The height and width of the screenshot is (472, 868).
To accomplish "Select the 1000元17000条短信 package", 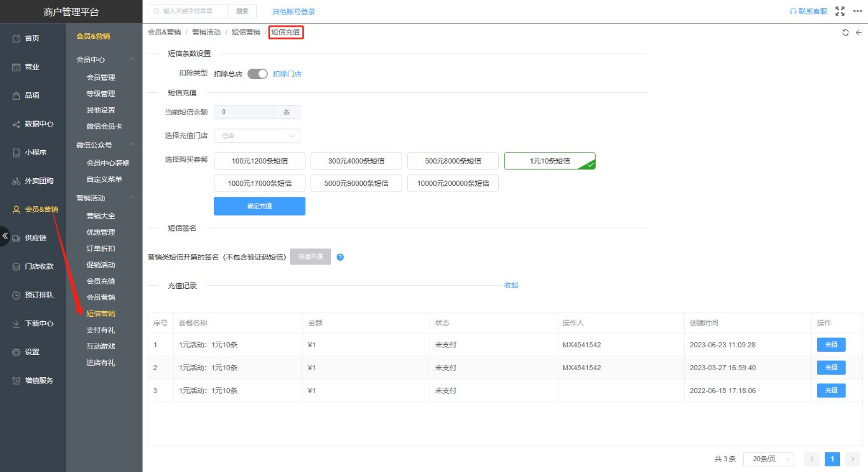I will click(260, 183).
